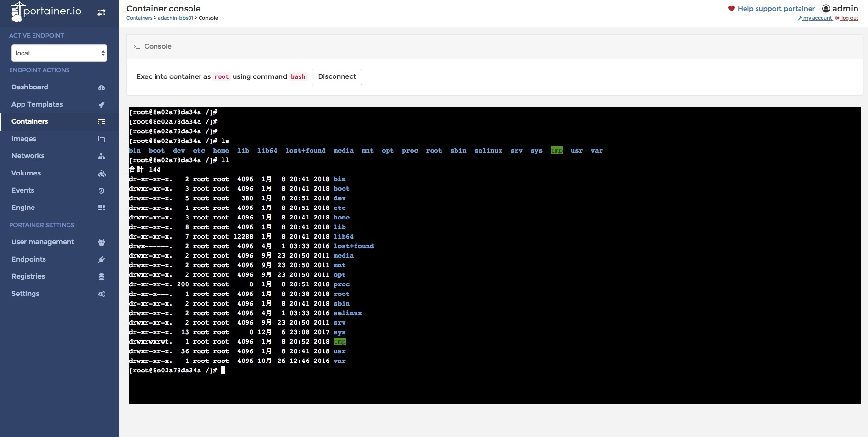This screenshot has height=437, width=868.
Task: Open adachin-bbs01 breadcrumb link
Action: (x=176, y=18)
